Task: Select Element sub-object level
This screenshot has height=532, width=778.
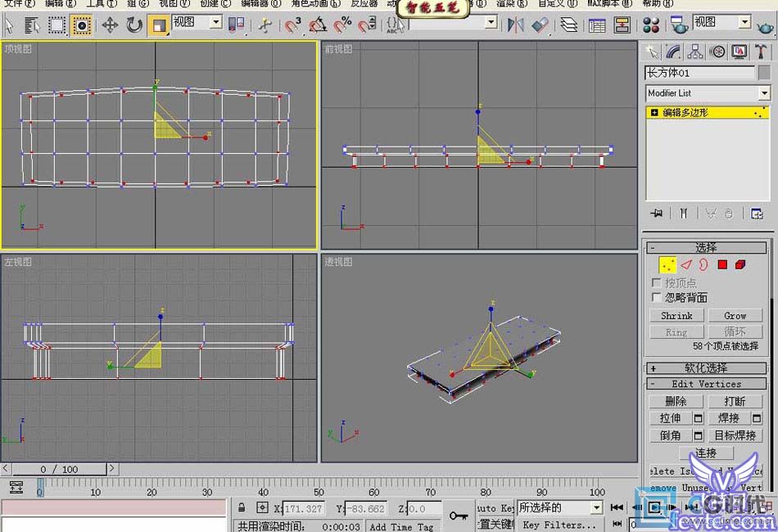Action: (x=740, y=264)
